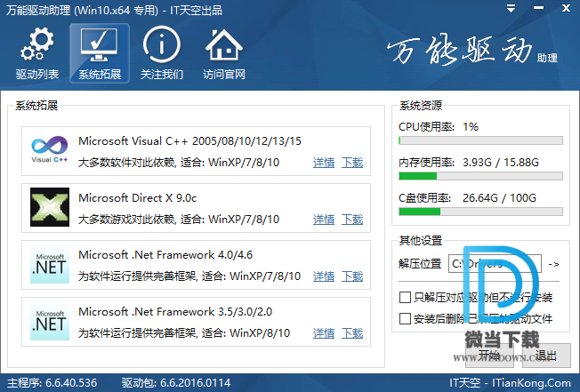Open 详情 for .Net Framework 4.0/4.6
The image size is (580, 392).
coord(324,276)
